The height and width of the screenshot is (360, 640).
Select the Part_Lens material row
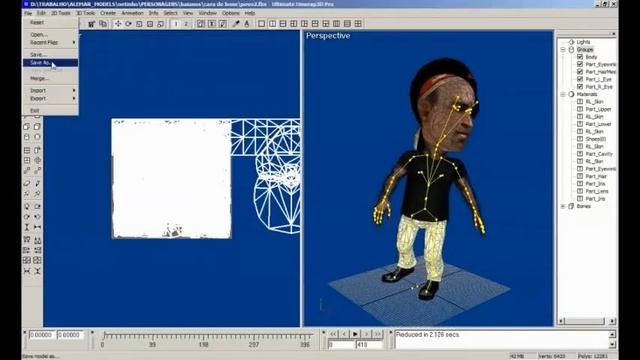click(x=596, y=191)
